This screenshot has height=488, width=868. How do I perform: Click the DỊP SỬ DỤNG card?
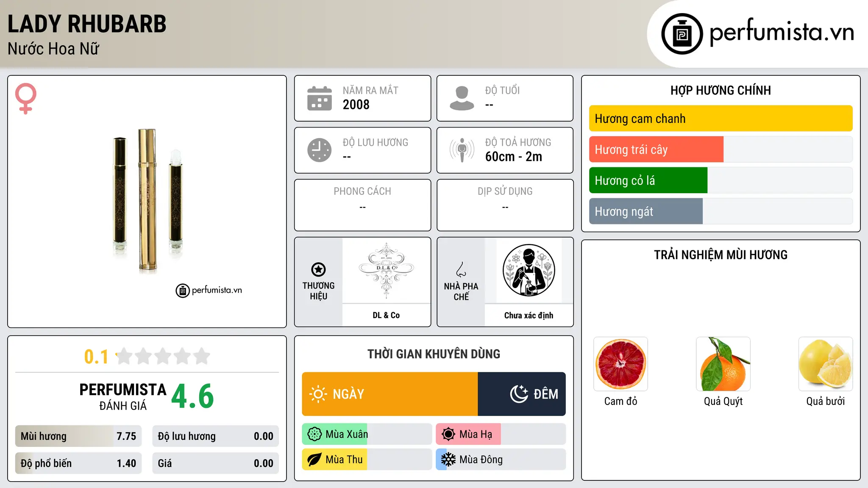(505, 205)
